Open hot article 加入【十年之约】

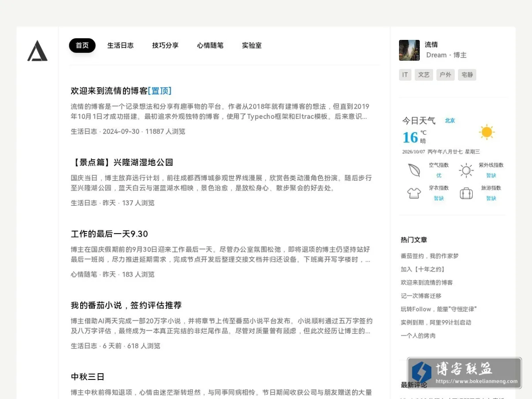[423, 269]
